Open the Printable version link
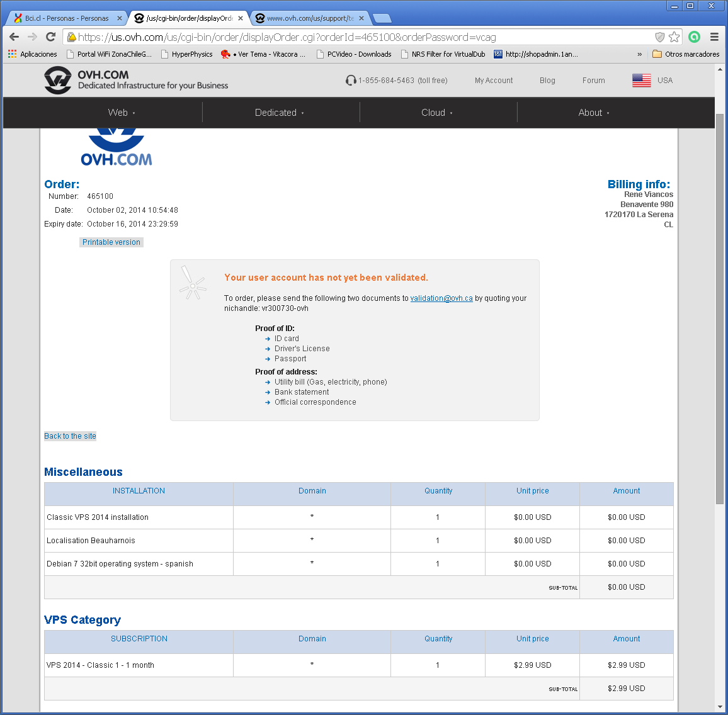Screen dimensions: 728x715 tap(111, 242)
